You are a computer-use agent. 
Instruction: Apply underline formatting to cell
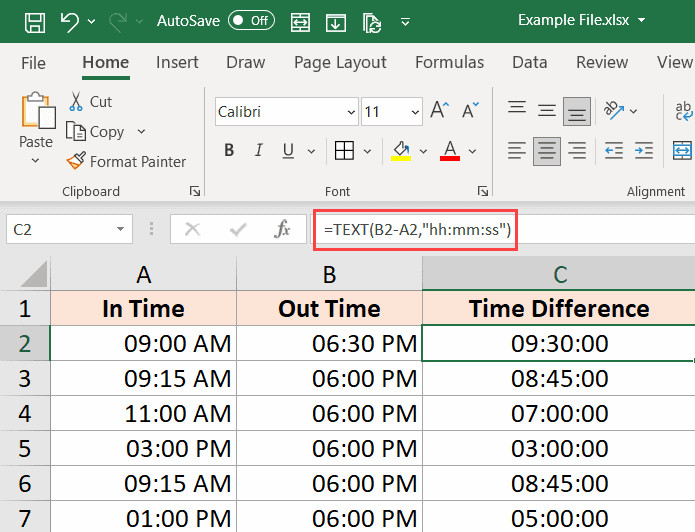(x=290, y=151)
